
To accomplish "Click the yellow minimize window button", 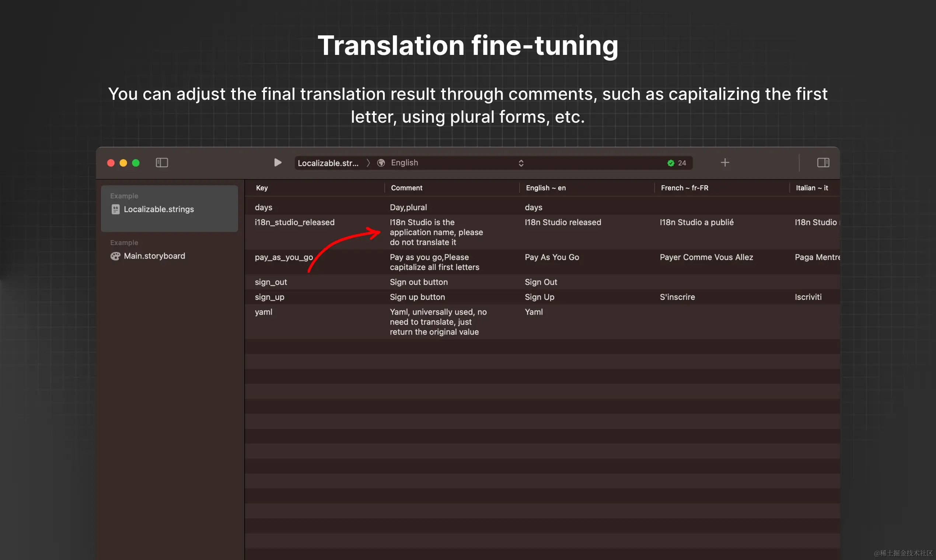I will click(123, 162).
